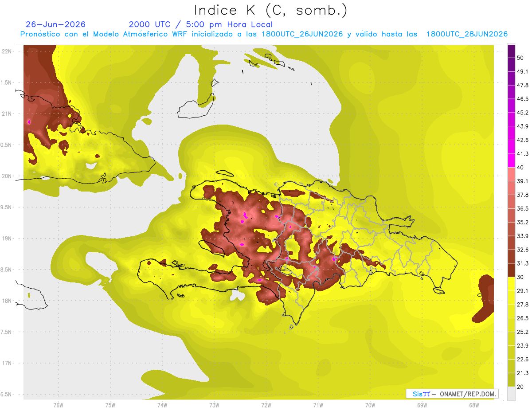Click the dark purple swatch above 50
The height and width of the screenshot is (411, 532).
[511, 51]
